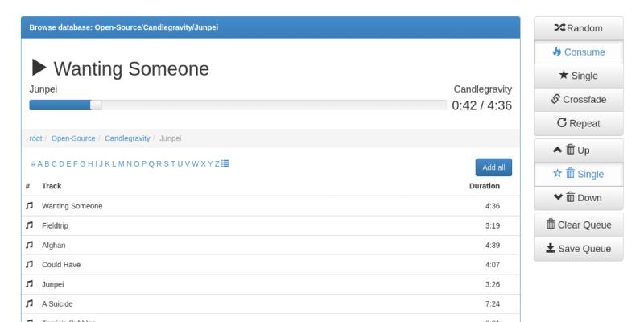
Task: Disable Consume mode
Action: pos(576,52)
